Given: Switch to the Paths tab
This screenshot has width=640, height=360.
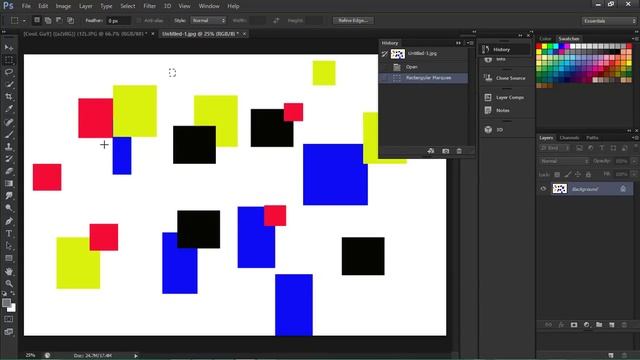Looking at the screenshot, I should click(x=592, y=138).
